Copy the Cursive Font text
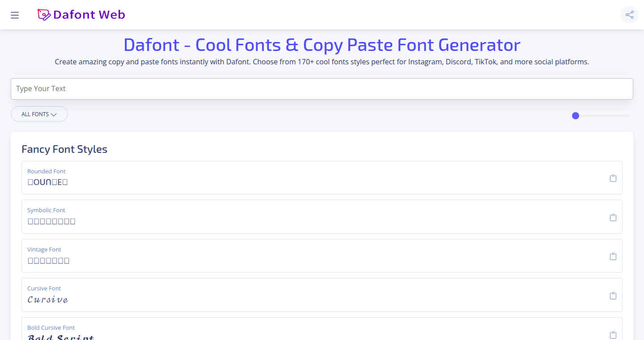 (x=613, y=296)
